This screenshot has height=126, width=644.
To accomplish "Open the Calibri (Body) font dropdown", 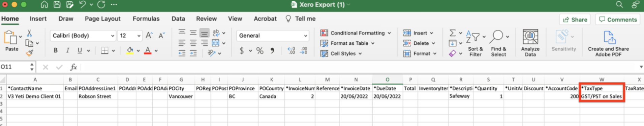I will click(83, 36).
